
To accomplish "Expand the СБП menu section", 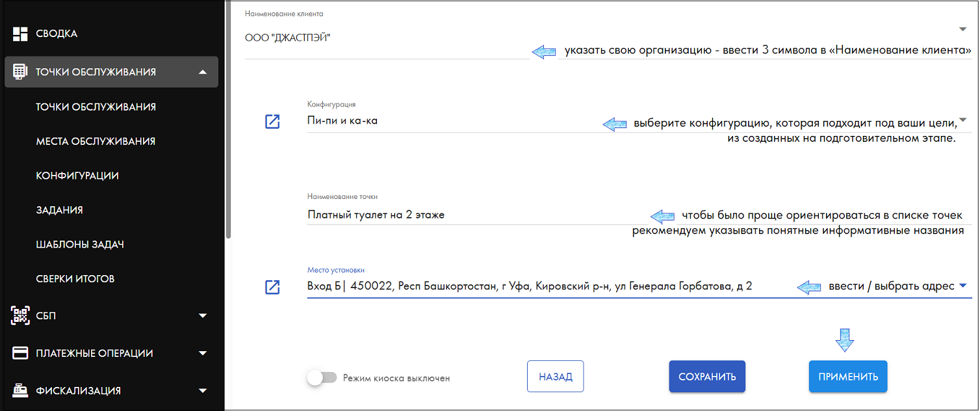I will click(x=203, y=316).
